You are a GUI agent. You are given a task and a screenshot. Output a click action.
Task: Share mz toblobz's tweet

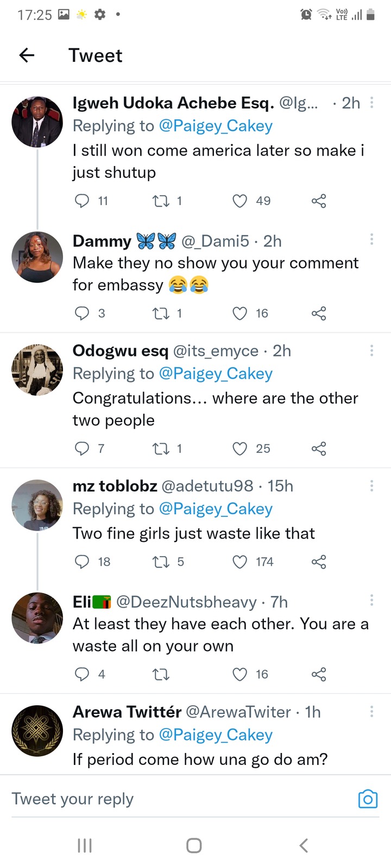319,562
